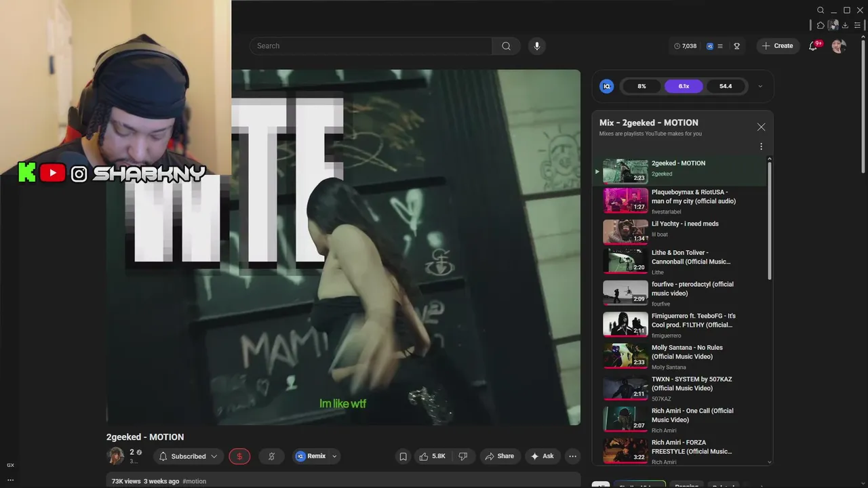The width and height of the screenshot is (868, 488).
Task: Dislike the 2geeked MOTION video
Action: coord(463,456)
